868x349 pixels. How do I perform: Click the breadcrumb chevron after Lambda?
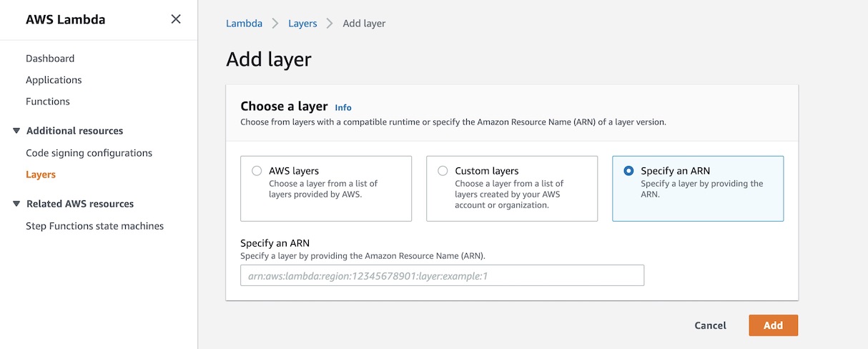275,24
